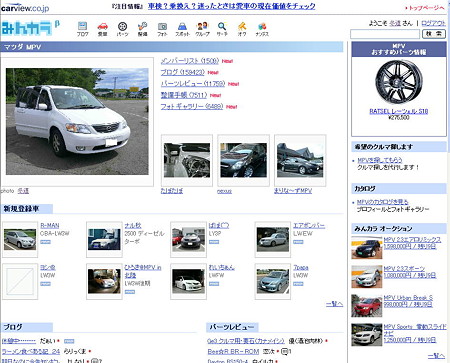
Task: Open the ひろき@MPV in 北陸 link
Action: tap(143, 271)
